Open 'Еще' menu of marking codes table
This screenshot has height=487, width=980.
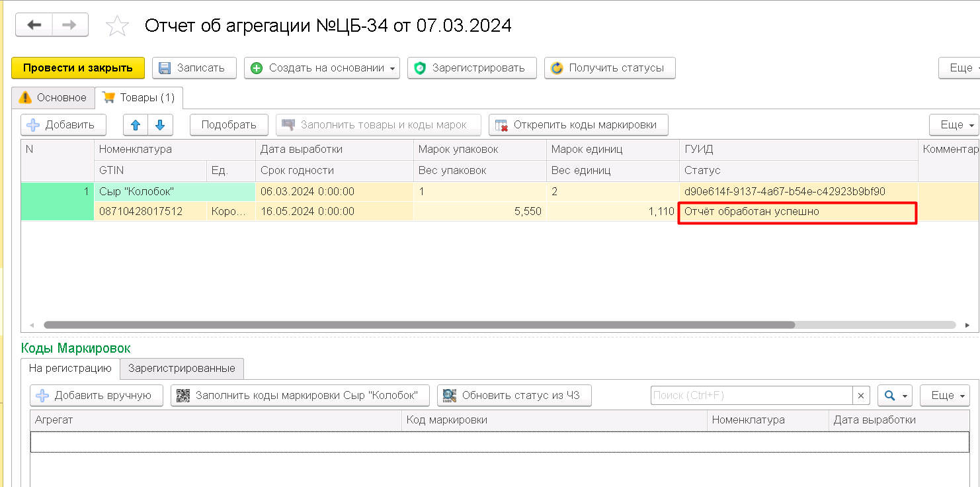tap(945, 395)
